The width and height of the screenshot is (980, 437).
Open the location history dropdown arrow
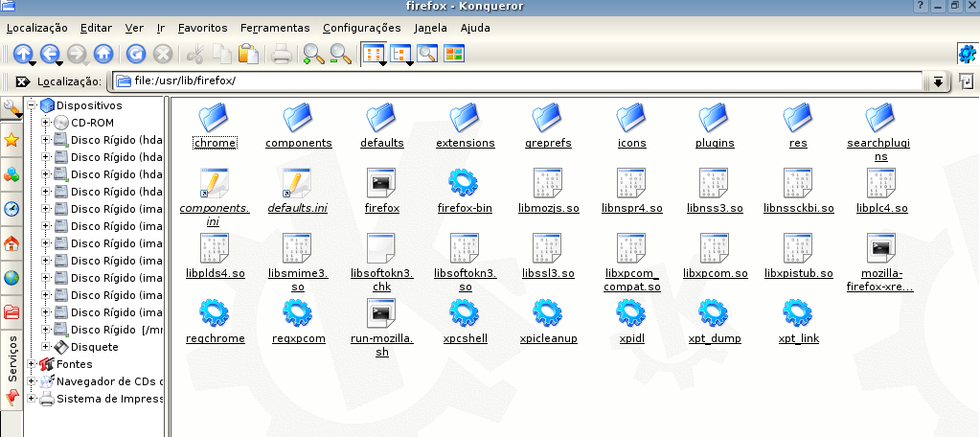[938, 81]
